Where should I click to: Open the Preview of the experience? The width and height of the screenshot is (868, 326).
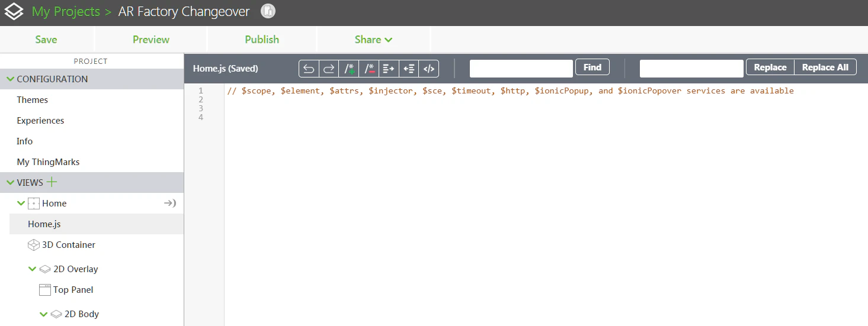click(151, 40)
